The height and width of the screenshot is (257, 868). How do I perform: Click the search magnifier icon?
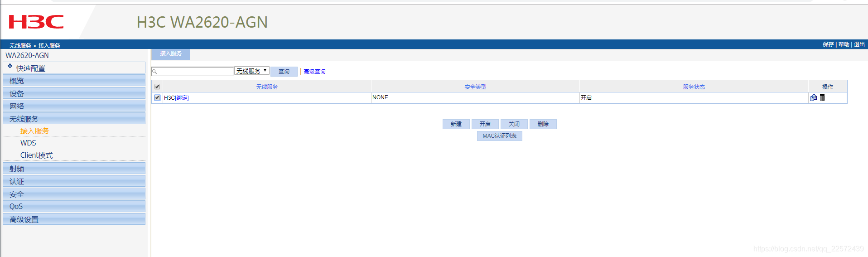pyautogui.click(x=154, y=72)
